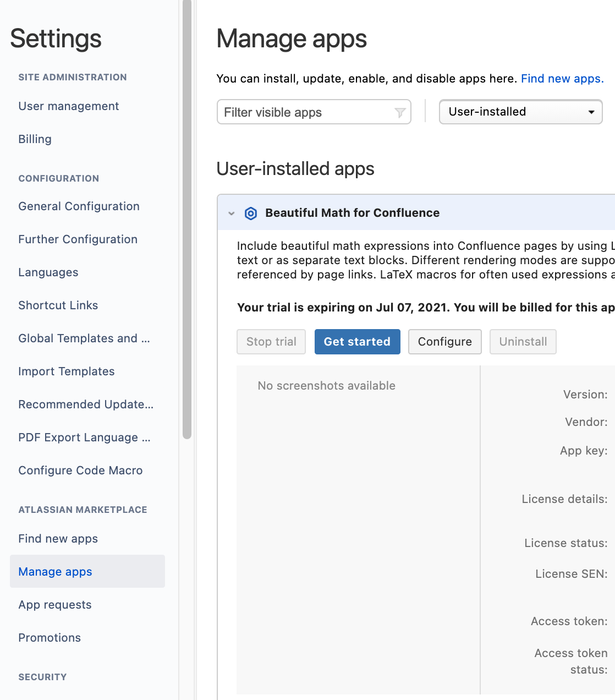The width and height of the screenshot is (615, 700).
Task: Go to General Configuration
Action: click(79, 206)
